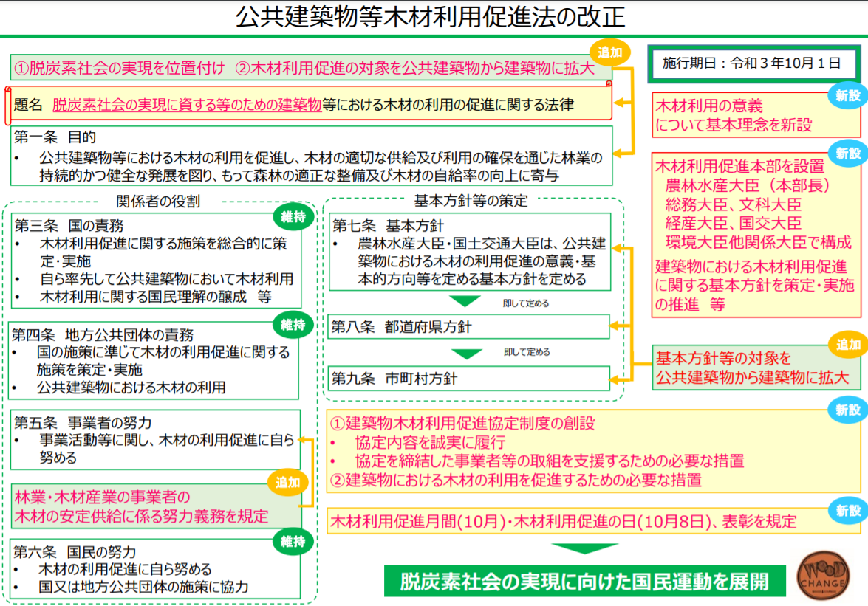
Task: Click the "追加" badge on 林業･木材産業 box
Action: click(288, 483)
